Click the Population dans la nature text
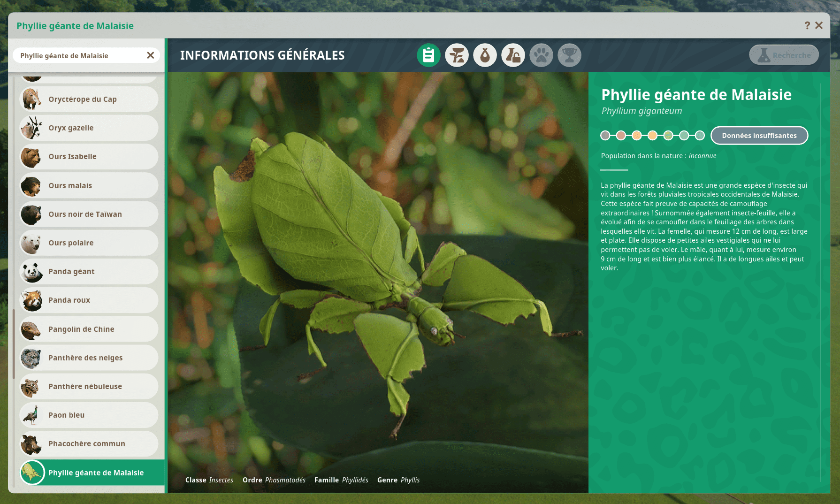 click(x=658, y=156)
